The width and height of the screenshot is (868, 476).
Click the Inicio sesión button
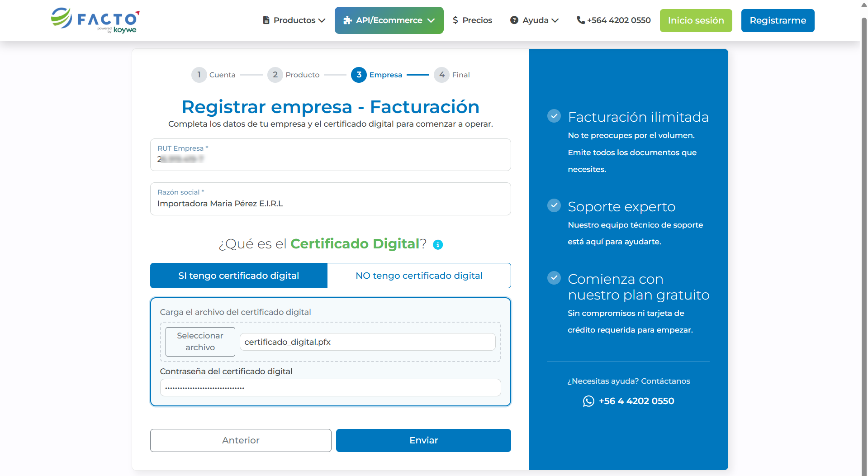pos(696,20)
